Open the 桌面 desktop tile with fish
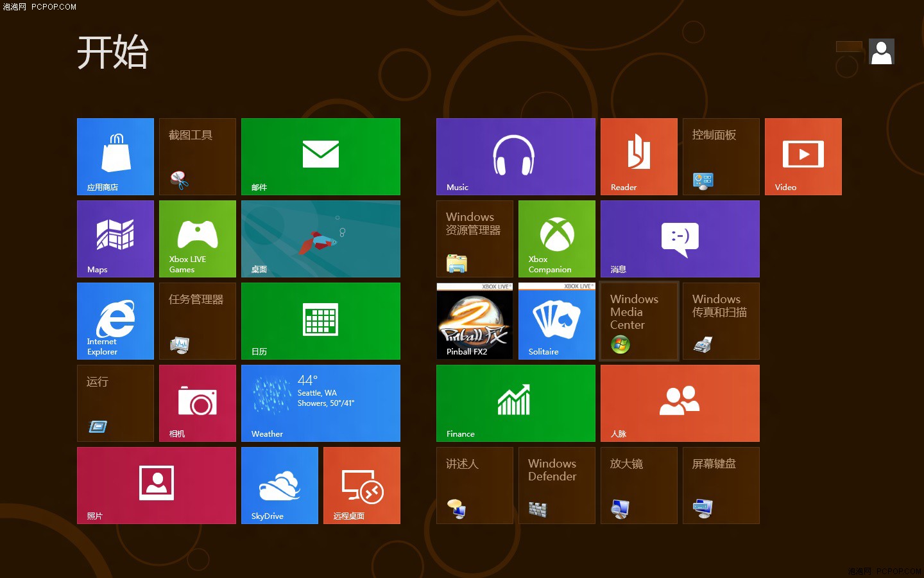This screenshot has width=924, height=578. [x=321, y=239]
